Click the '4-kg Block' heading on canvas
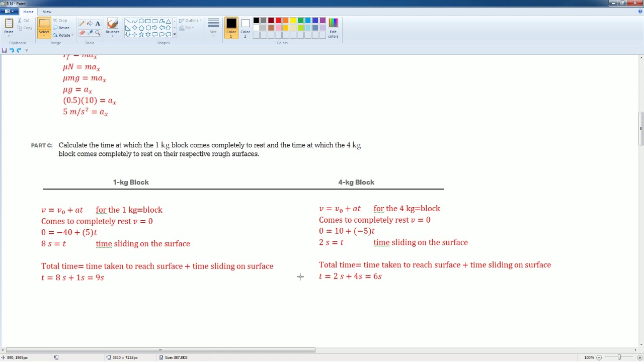 coord(356,182)
